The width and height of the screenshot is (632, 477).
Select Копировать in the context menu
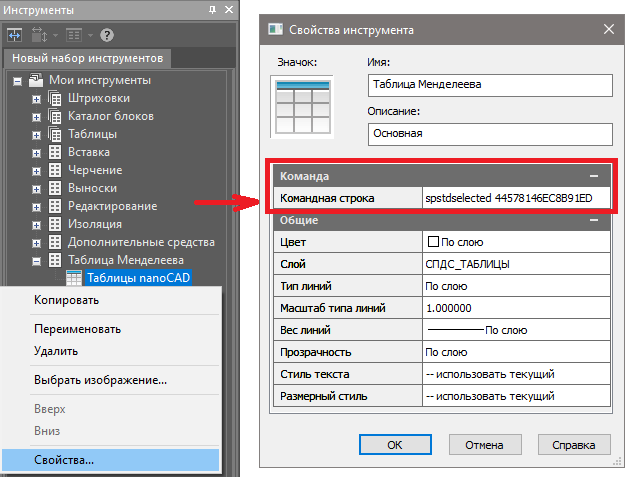66,300
